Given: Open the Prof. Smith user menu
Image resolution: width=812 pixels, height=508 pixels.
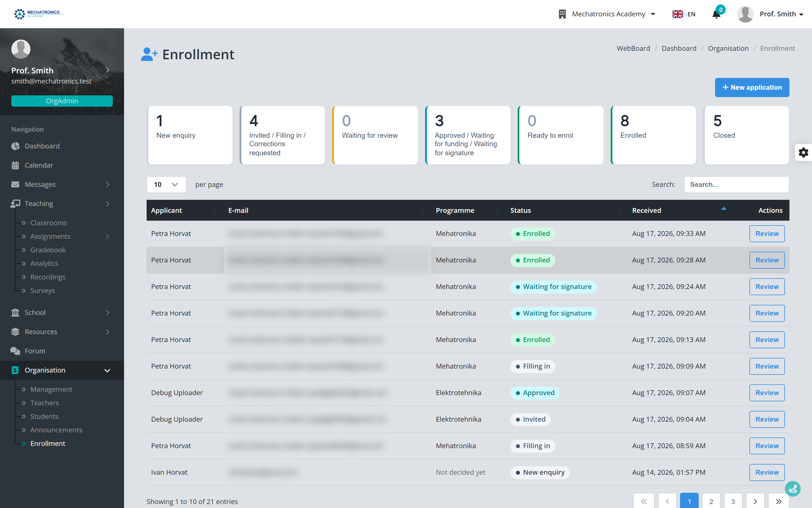Looking at the screenshot, I should click(781, 14).
